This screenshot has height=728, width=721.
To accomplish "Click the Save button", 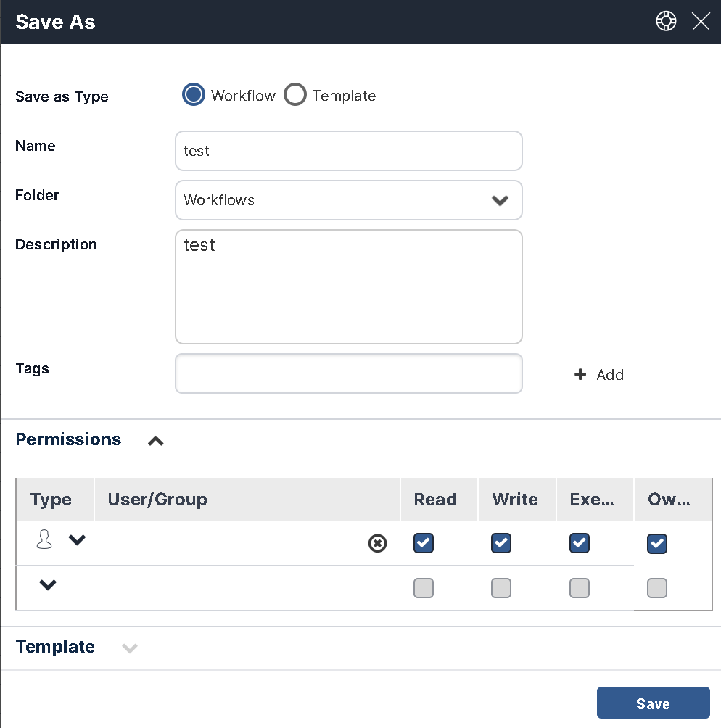I will [x=652, y=703].
